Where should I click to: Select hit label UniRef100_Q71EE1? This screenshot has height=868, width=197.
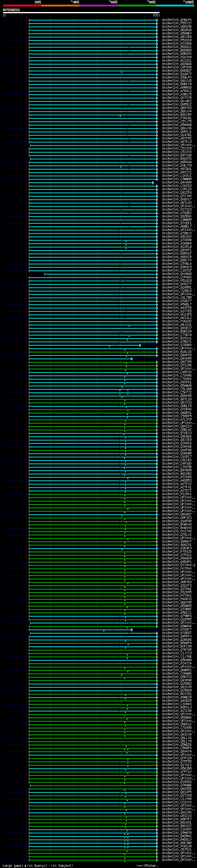177,223
